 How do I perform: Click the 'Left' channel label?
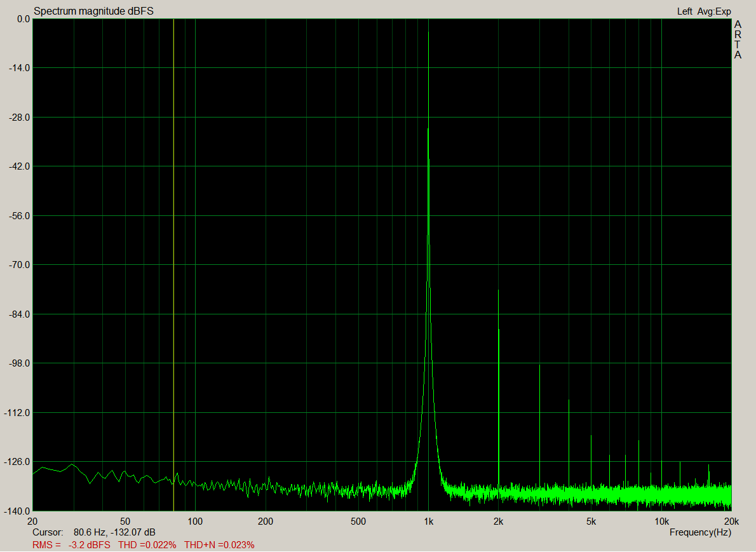684,11
